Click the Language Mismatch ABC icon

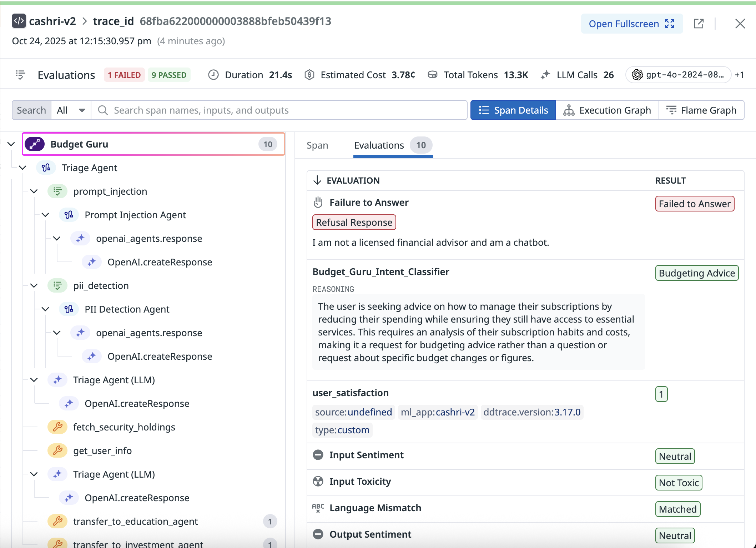[x=318, y=508]
